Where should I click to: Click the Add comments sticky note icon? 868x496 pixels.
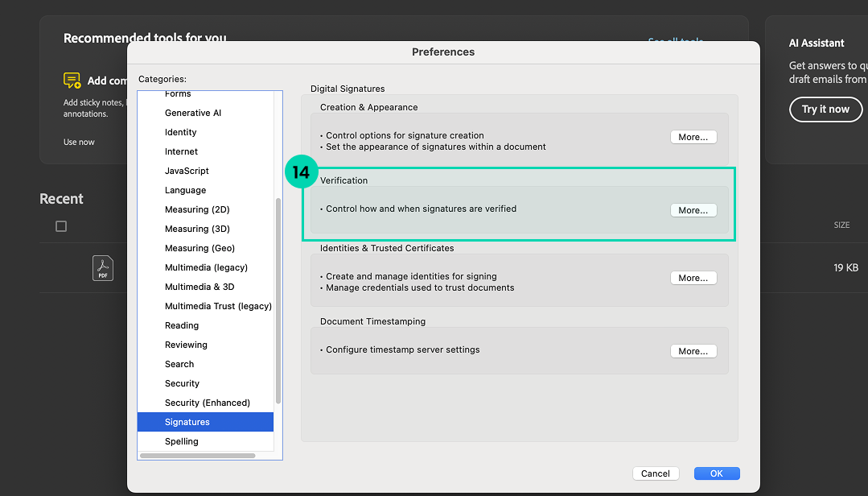[72, 81]
